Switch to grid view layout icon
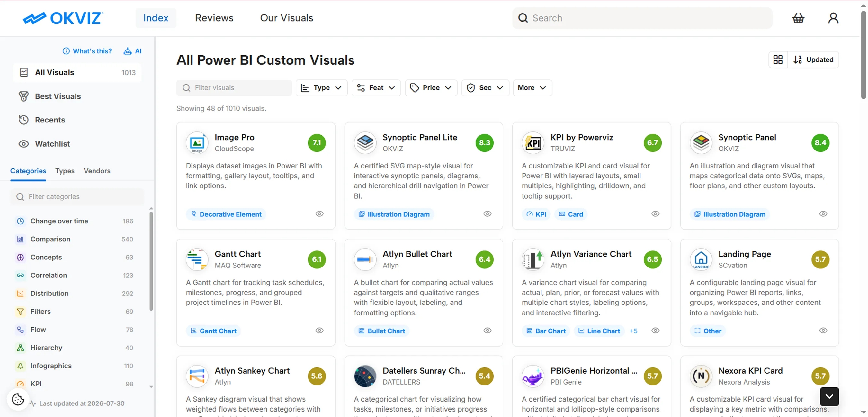Screen dimensions: 868x417 coord(778,60)
